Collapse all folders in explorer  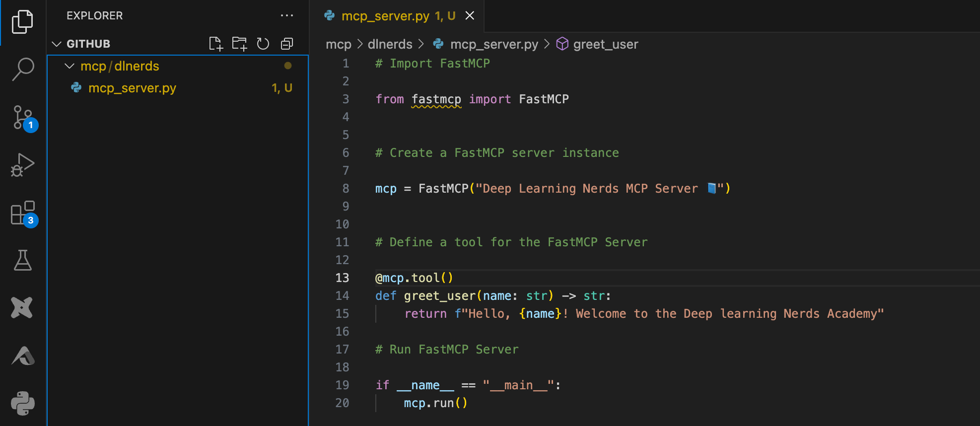tap(287, 44)
